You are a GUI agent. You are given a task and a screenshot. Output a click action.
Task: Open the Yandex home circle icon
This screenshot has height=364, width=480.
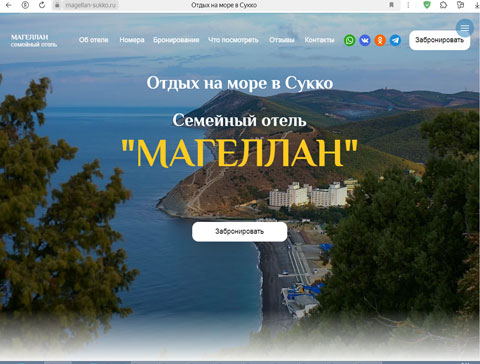tap(25, 5)
